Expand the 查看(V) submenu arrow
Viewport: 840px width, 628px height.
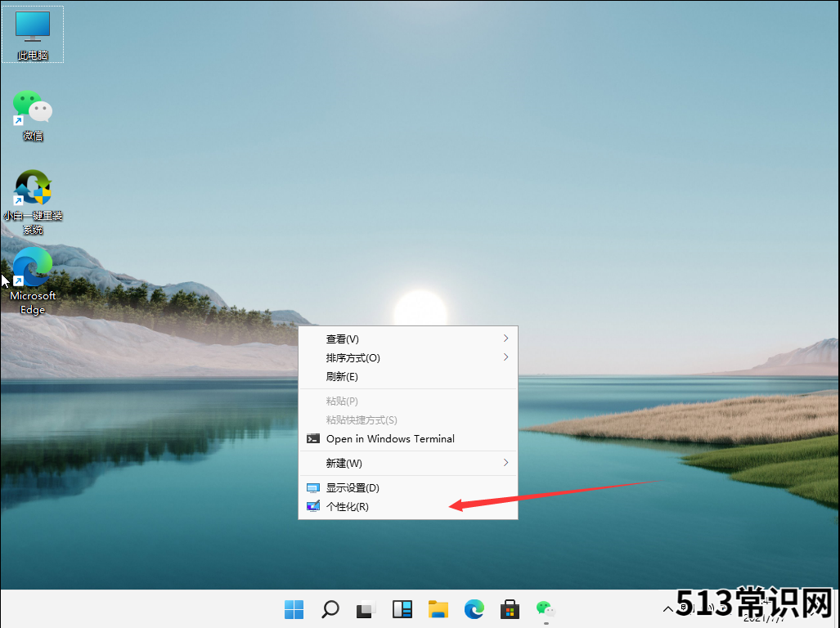tap(505, 339)
